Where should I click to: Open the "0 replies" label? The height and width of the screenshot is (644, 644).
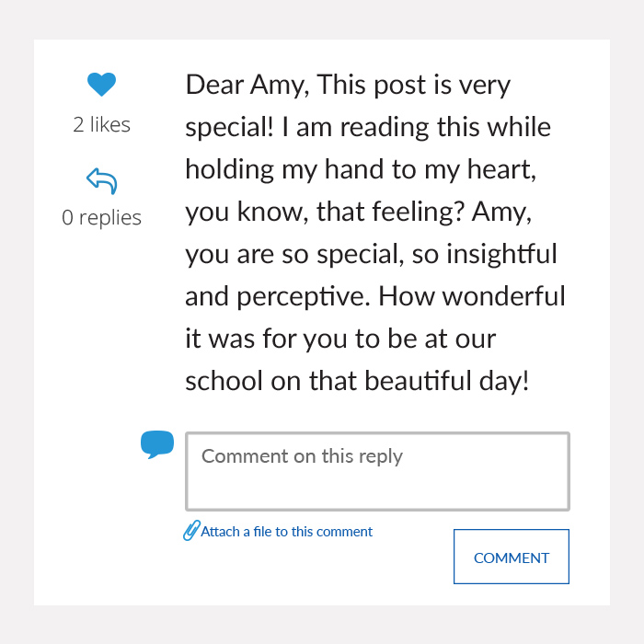tap(101, 218)
